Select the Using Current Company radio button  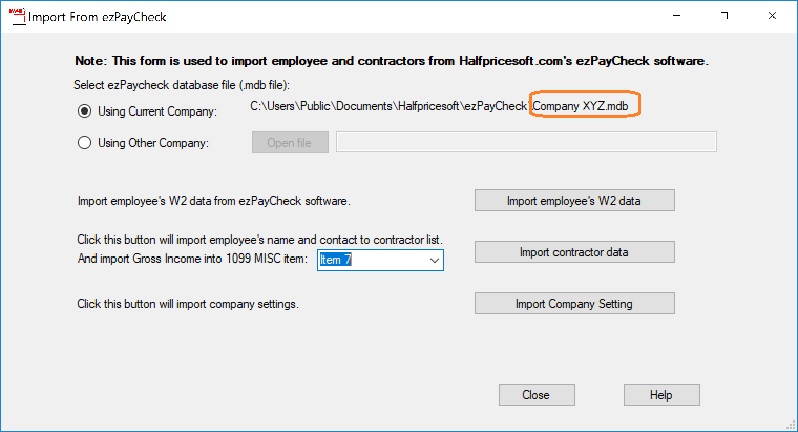[x=85, y=110]
